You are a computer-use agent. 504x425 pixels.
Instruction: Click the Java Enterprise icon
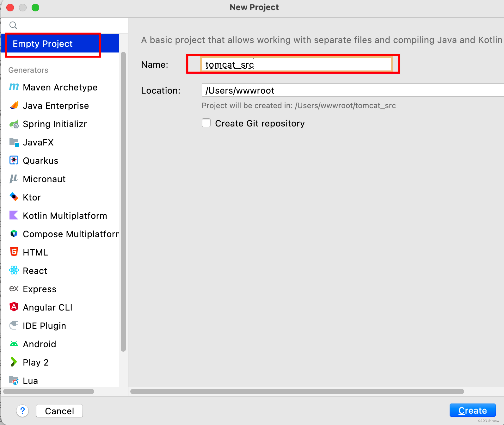(14, 105)
